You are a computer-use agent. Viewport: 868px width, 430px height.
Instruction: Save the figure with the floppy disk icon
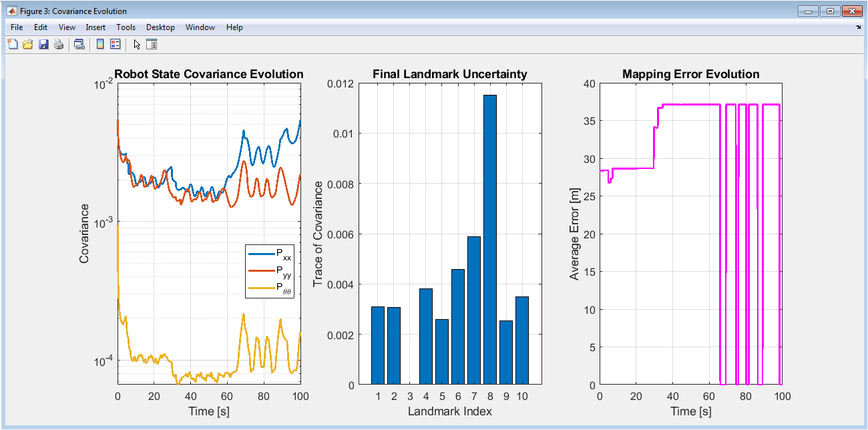[x=43, y=45]
